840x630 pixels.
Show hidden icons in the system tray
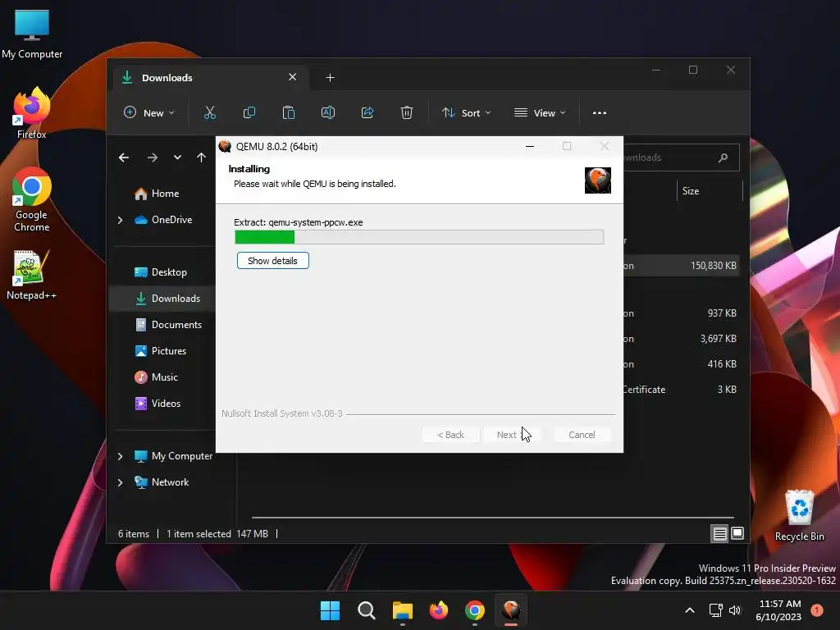pos(690,610)
